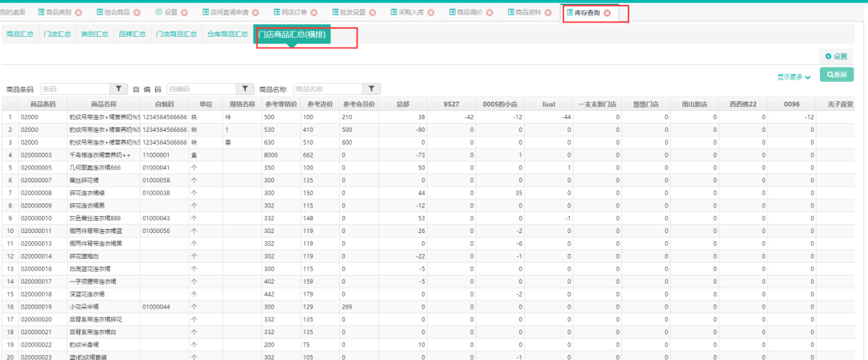The width and height of the screenshot is (868, 360).
Task: Focus the 商品条码 input field
Action: tap(73, 88)
